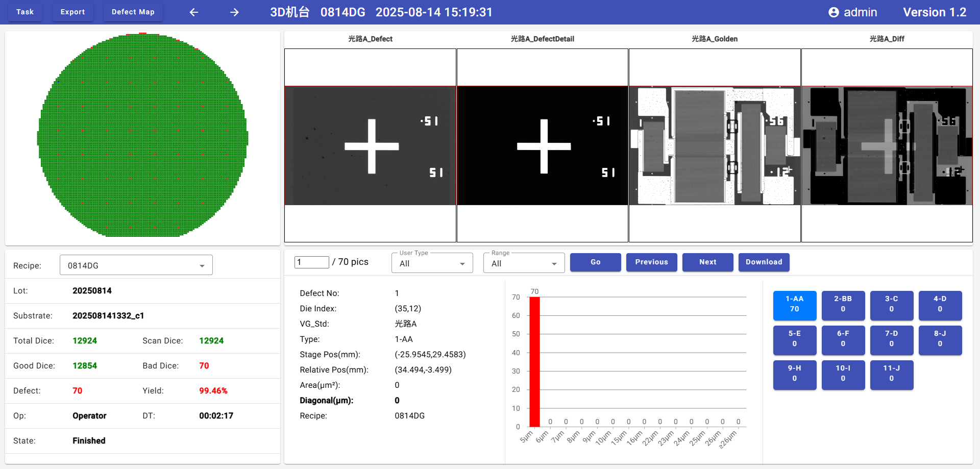Click the forward arrow icon in header
This screenshot has height=469, width=980.
pos(234,12)
